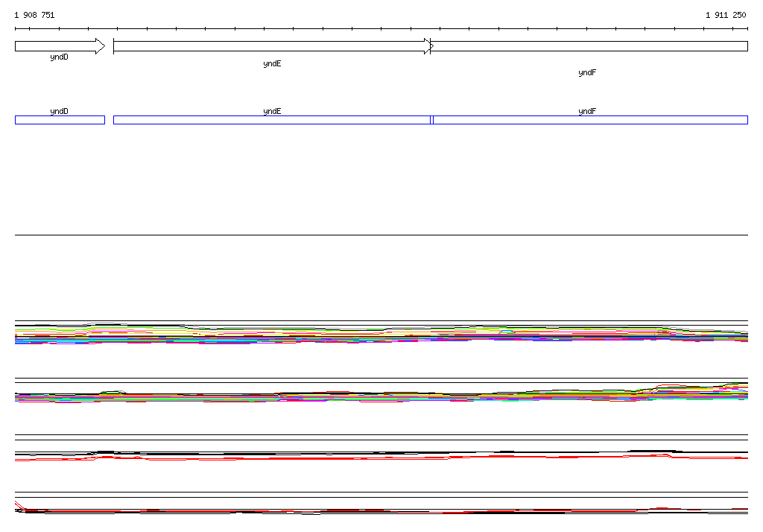Click the yndD gene arrow
Image resolution: width=763 pixels, height=532 pixels.
pyautogui.click(x=60, y=46)
